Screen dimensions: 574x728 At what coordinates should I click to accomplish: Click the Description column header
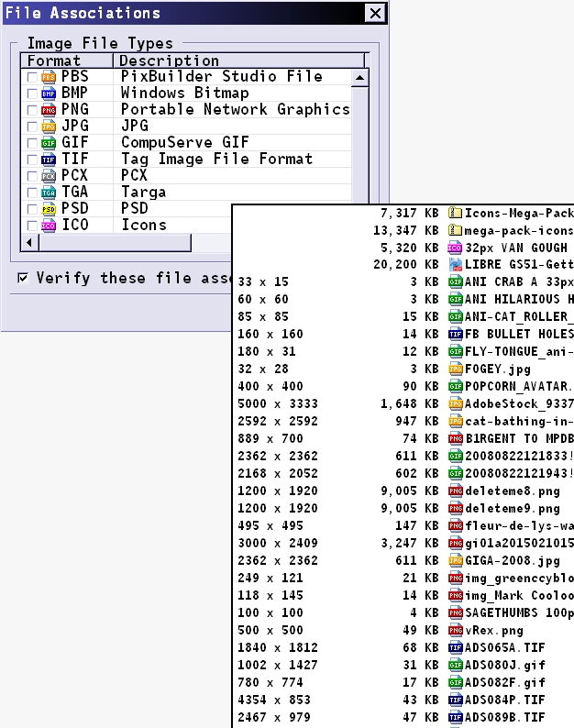239,61
